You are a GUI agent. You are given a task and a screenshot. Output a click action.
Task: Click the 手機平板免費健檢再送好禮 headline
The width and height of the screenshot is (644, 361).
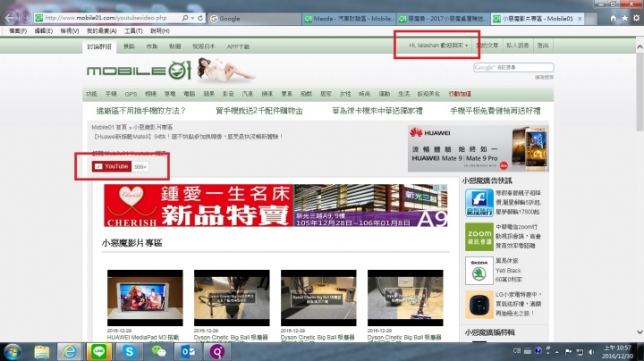(496, 111)
